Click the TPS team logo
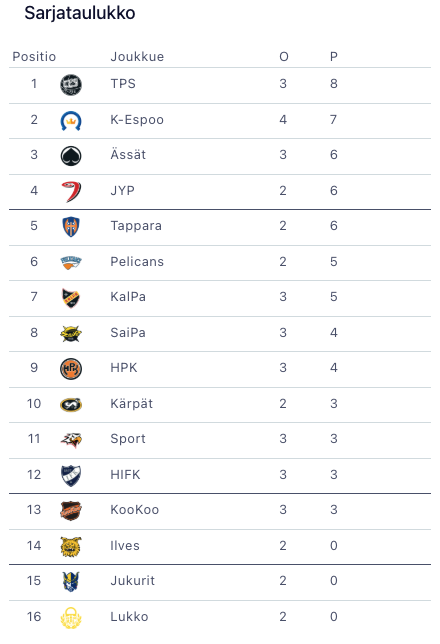Image resolution: width=440 pixels, height=644 pixels. 71,85
